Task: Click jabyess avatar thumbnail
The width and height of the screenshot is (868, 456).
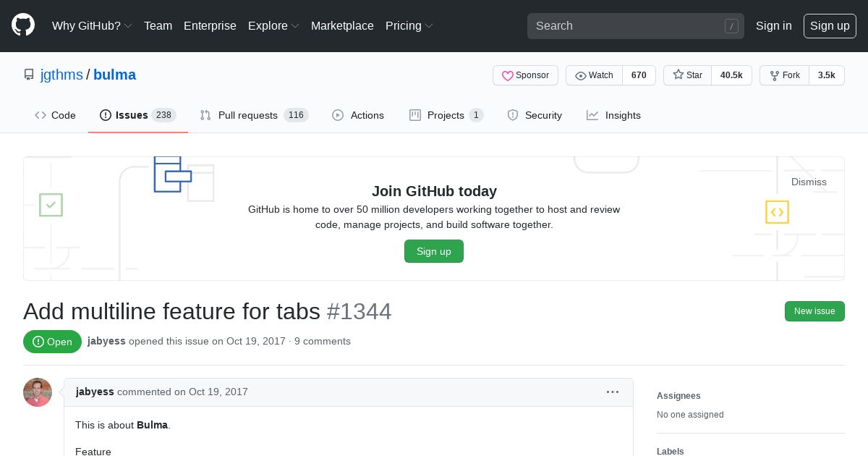Action: coord(38,392)
